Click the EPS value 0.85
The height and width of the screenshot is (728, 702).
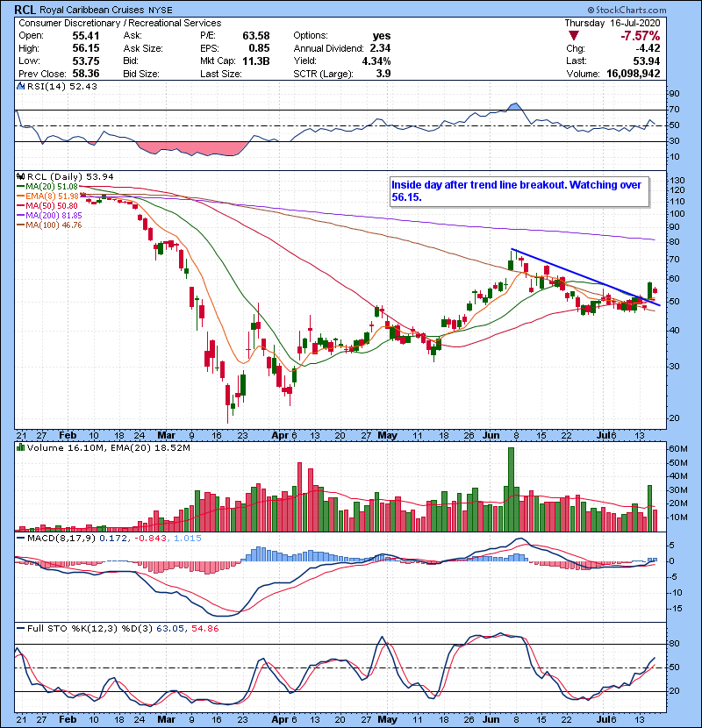259,48
